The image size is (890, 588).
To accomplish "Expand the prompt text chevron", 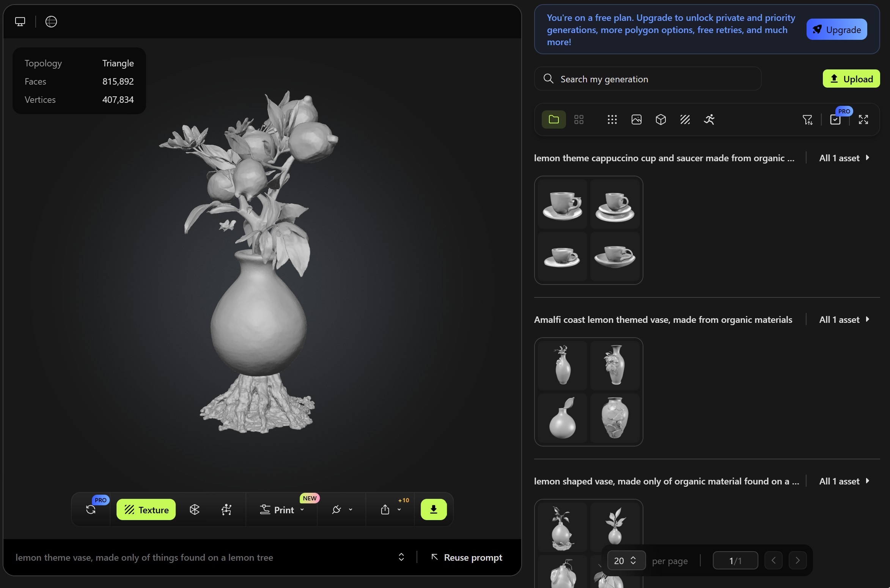I will coord(401,557).
